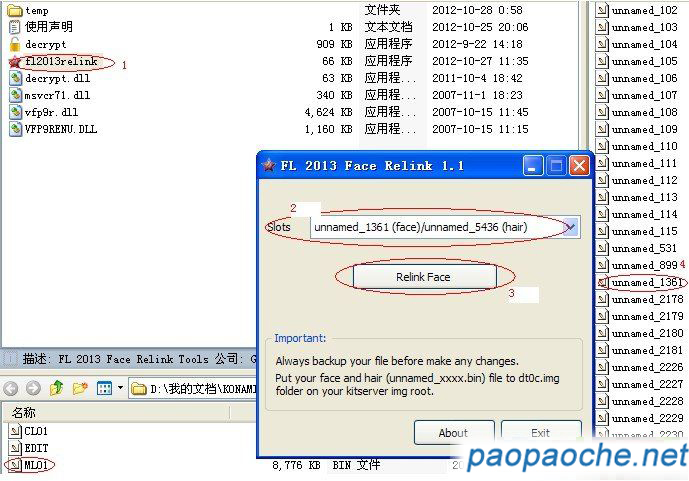689x481 pixels.
Task: Click the Forward navigation arrow icon
Action: tap(33, 388)
